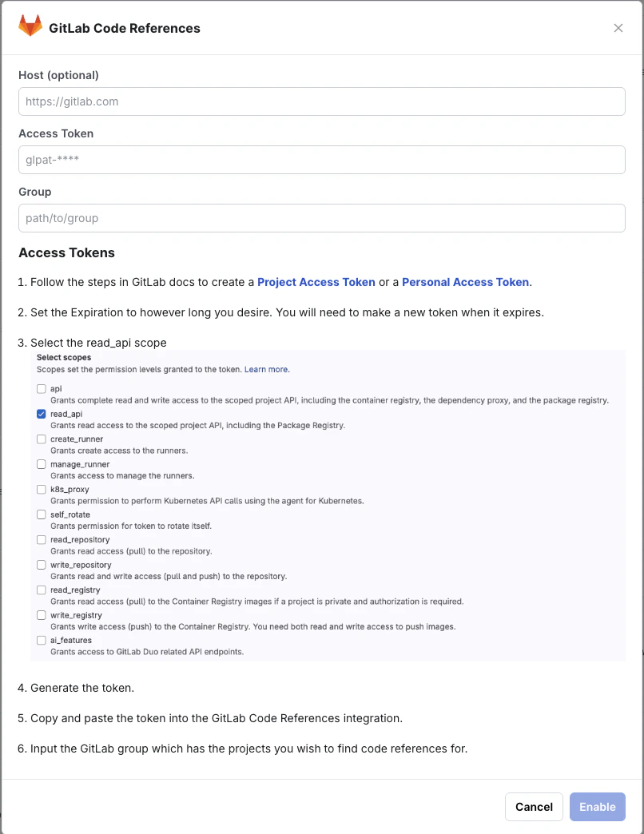The width and height of the screenshot is (644, 834).
Task: Enable the read_registry scope
Action: coord(41,590)
